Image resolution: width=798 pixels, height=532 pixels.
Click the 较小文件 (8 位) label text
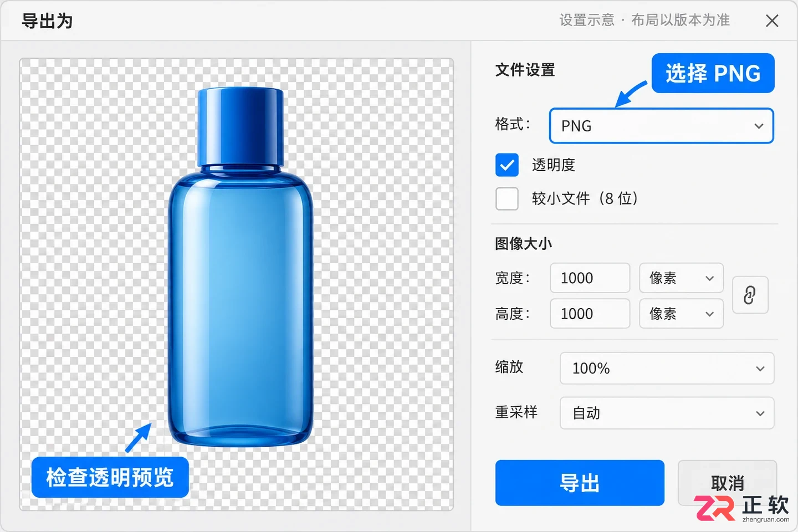[585, 198]
